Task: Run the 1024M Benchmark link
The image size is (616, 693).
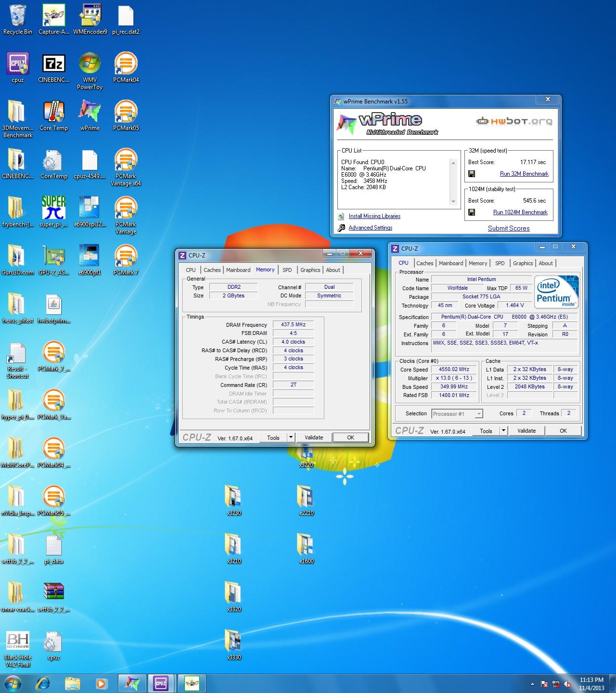Action: coord(520,212)
